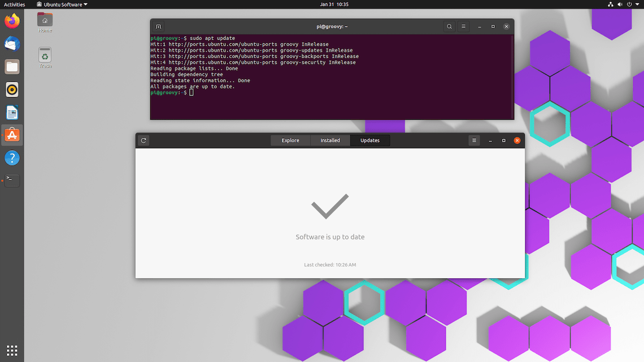Open LibreOffice Writer from the dock
Image resolution: width=644 pixels, height=362 pixels.
point(12,112)
